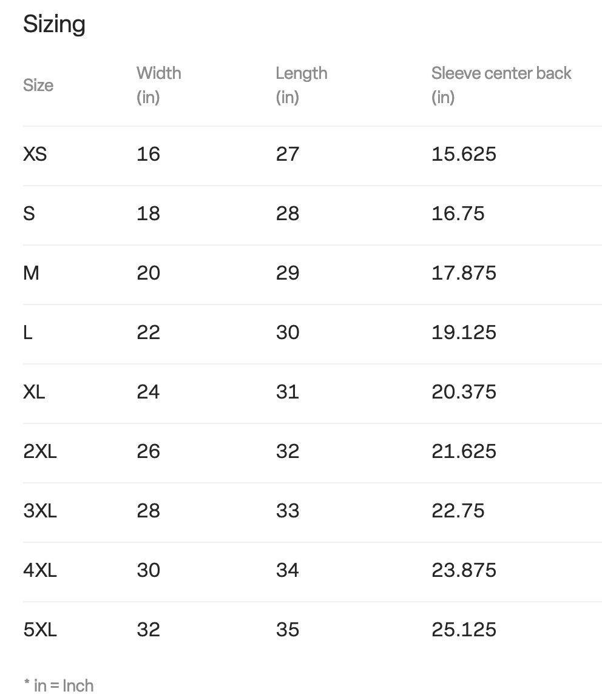Click the 15.625 sleeve value
The image size is (602, 700).
pyautogui.click(x=464, y=154)
